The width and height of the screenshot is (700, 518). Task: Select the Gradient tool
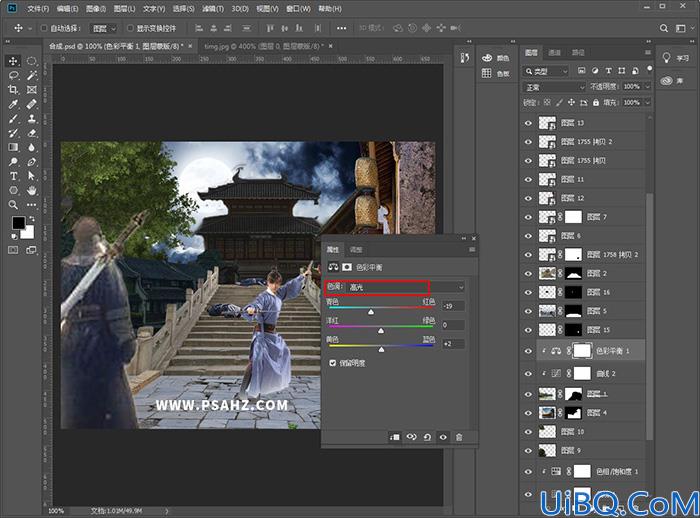pos(13,147)
